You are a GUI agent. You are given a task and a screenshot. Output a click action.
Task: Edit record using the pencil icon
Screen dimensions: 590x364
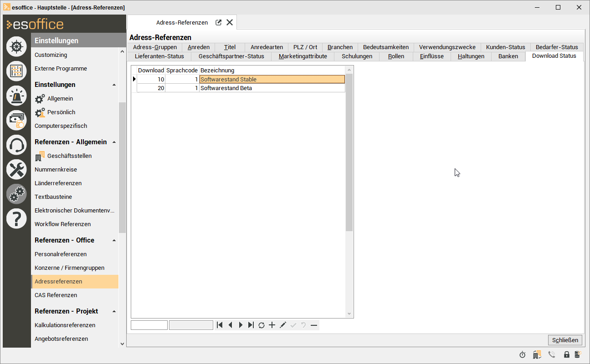pyautogui.click(x=282, y=325)
